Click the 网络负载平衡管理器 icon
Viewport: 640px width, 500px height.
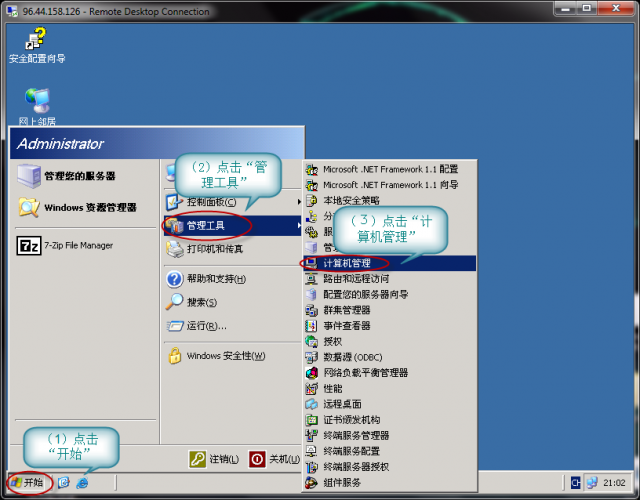pyautogui.click(x=311, y=373)
